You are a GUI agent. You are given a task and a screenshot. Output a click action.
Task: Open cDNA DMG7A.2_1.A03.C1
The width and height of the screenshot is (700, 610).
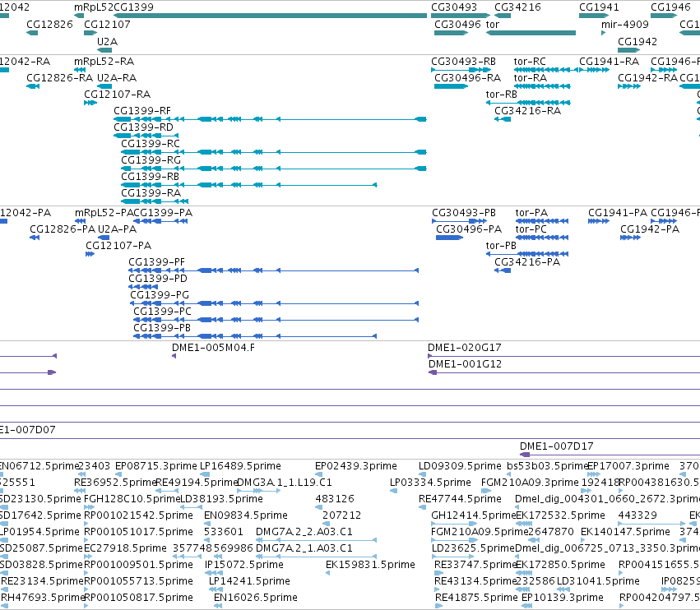(304, 548)
